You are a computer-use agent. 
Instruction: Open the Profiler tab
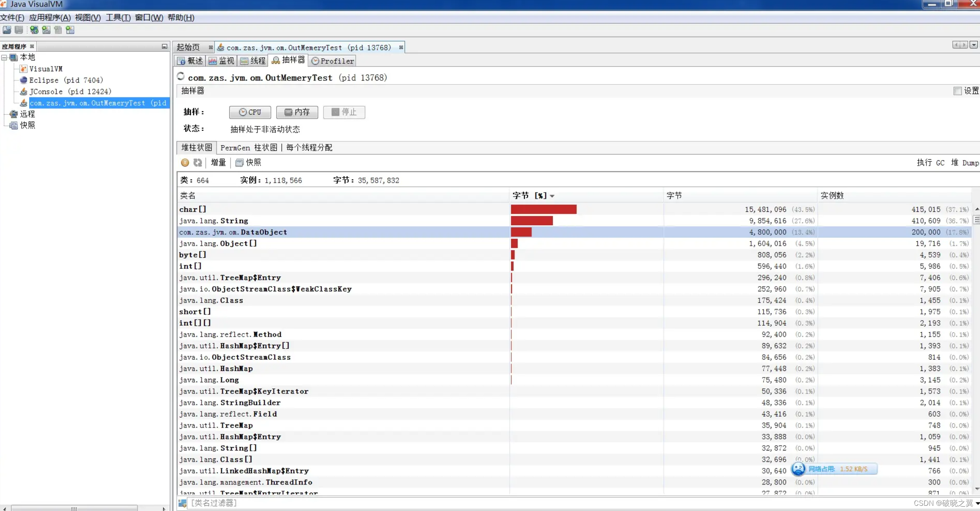point(333,61)
